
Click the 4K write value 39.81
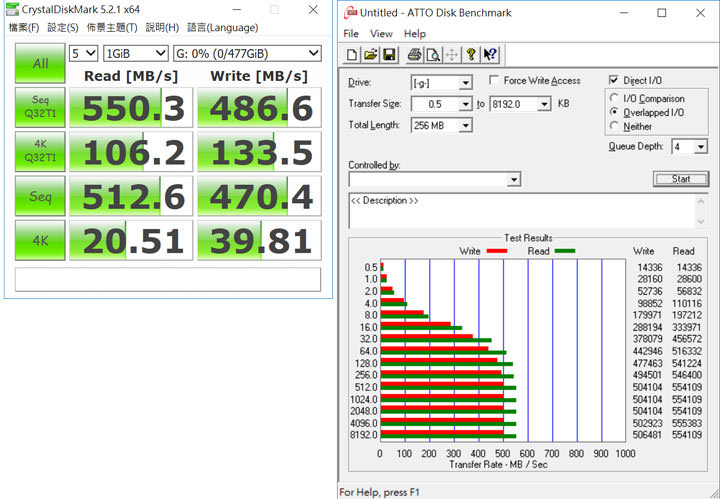(x=259, y=241)
